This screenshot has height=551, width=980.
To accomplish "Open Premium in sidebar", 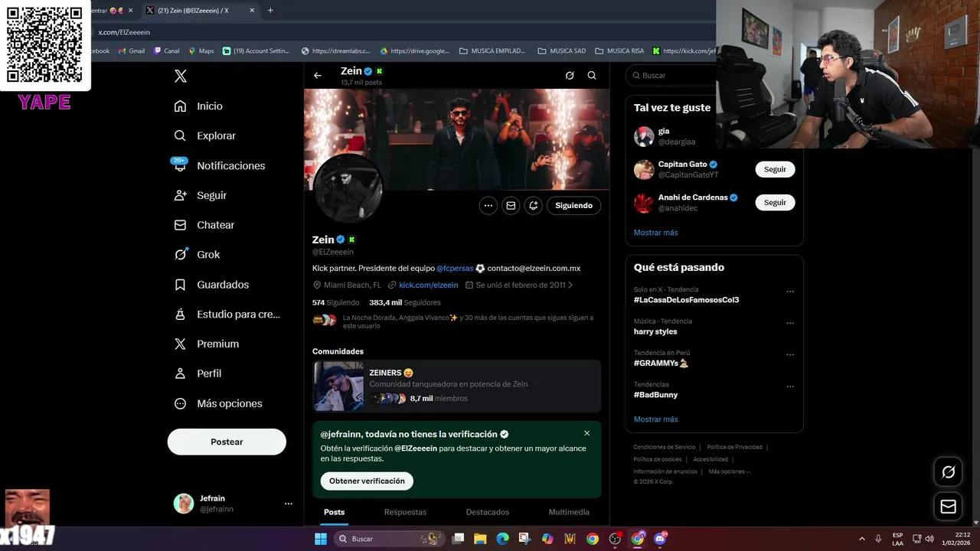I will coord(207,344).
